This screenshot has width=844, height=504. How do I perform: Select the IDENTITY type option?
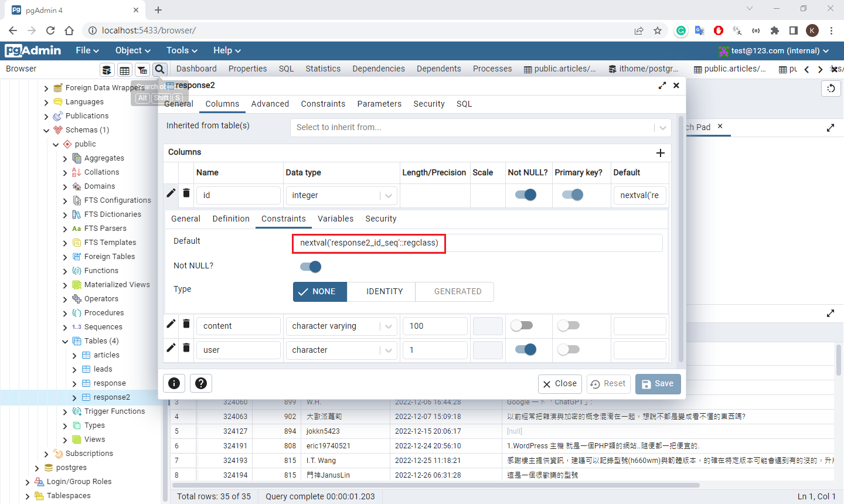384,292
